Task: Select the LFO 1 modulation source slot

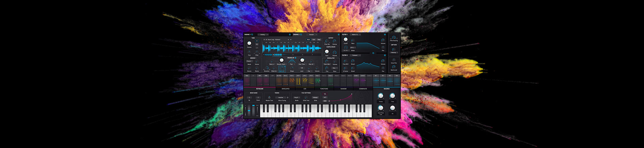Action: (298, 80)
